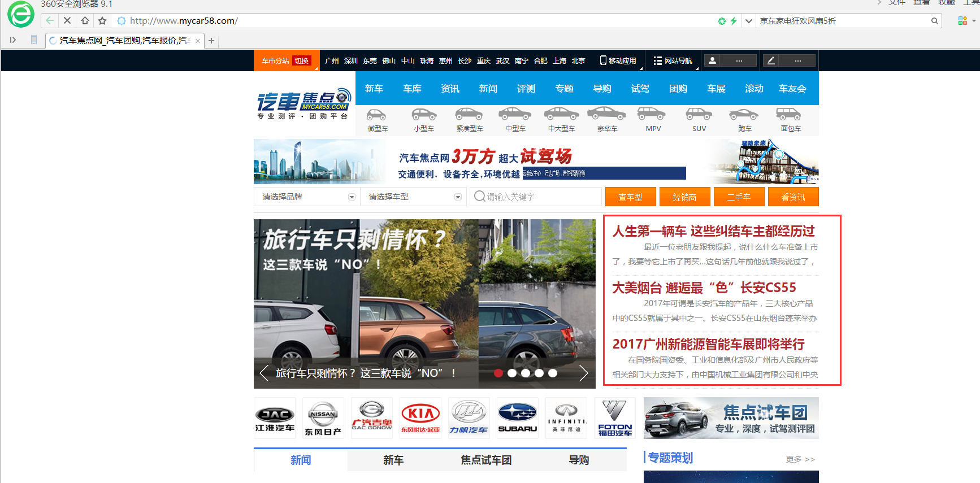This screenshot has height=483, width=980.
Task: Expand the 移动应用 mobile apps menu
Action: pos(618,60)
